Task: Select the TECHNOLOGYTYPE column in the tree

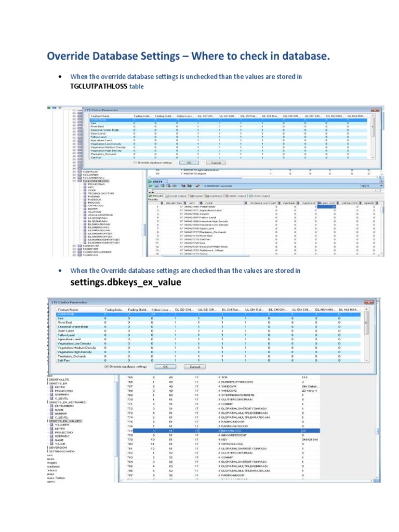Action: (x=101, y=193)
